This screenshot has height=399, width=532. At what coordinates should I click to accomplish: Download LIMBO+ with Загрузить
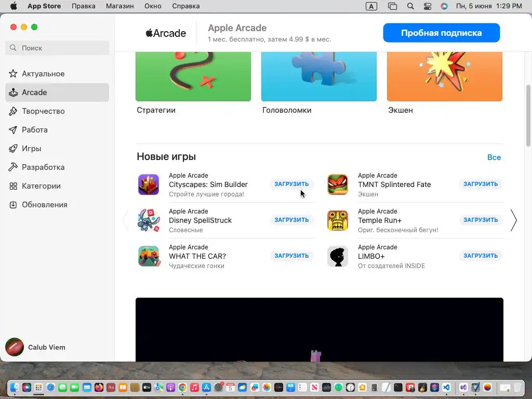tap(481, 256)
